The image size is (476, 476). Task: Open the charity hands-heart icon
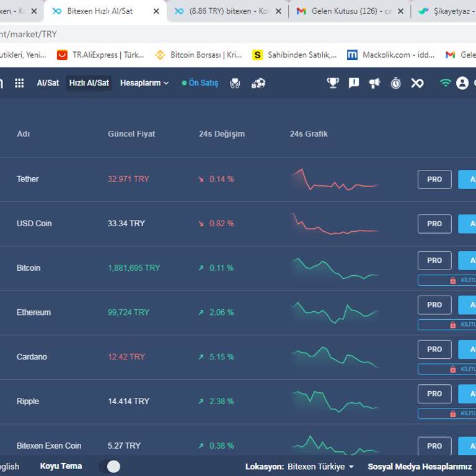(235, 83)
